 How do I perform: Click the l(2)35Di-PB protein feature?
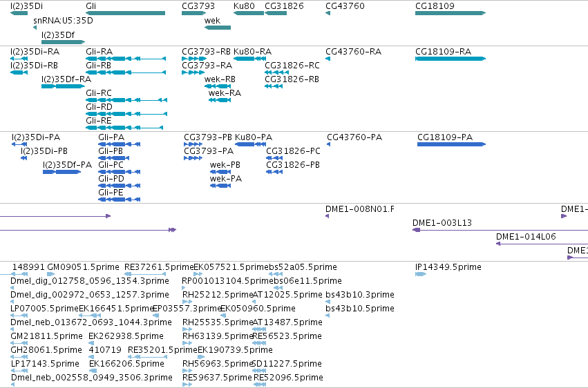pyautogui.click(x=23, y=158)
